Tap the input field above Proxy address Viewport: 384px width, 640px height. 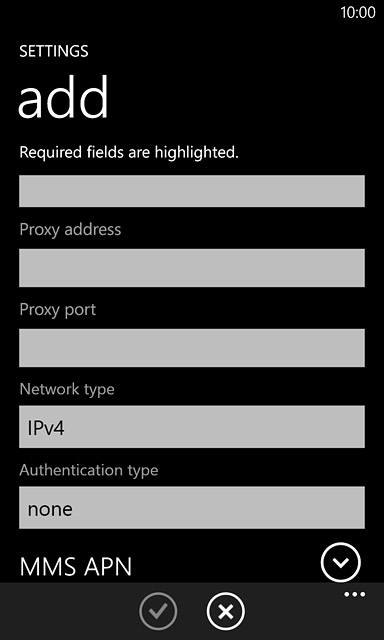tap(192, 191)
